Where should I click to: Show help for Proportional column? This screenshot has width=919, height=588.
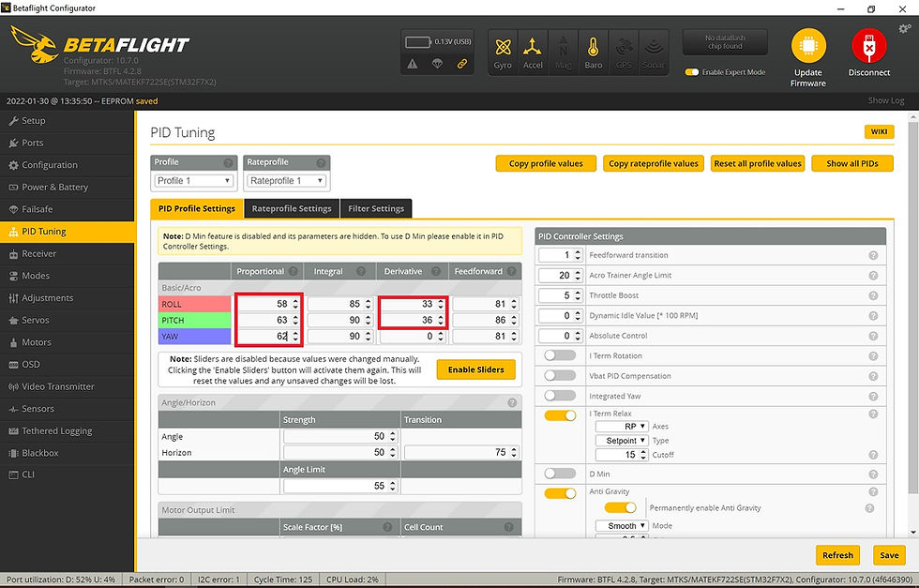(x=293, y=271)
